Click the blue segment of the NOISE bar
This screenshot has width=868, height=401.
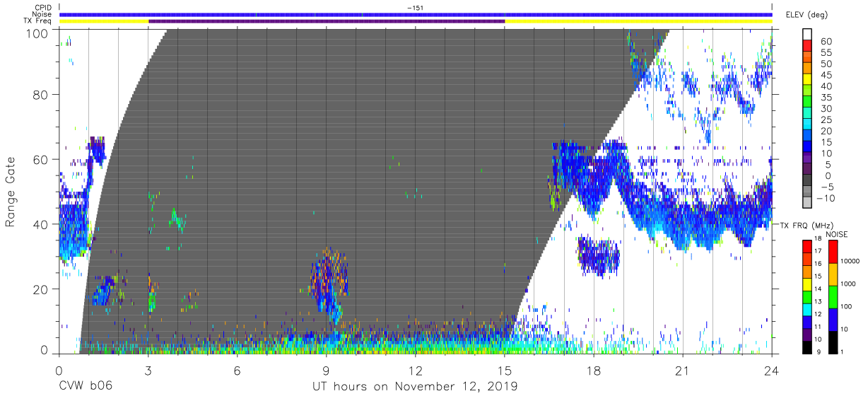point(833,320)
